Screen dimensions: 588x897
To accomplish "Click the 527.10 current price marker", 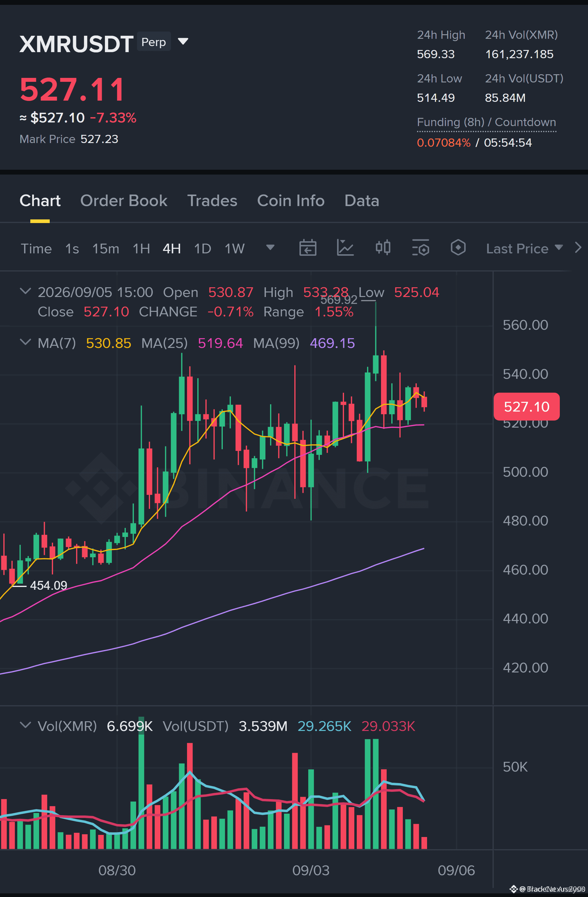I will (x=526, y=407).
